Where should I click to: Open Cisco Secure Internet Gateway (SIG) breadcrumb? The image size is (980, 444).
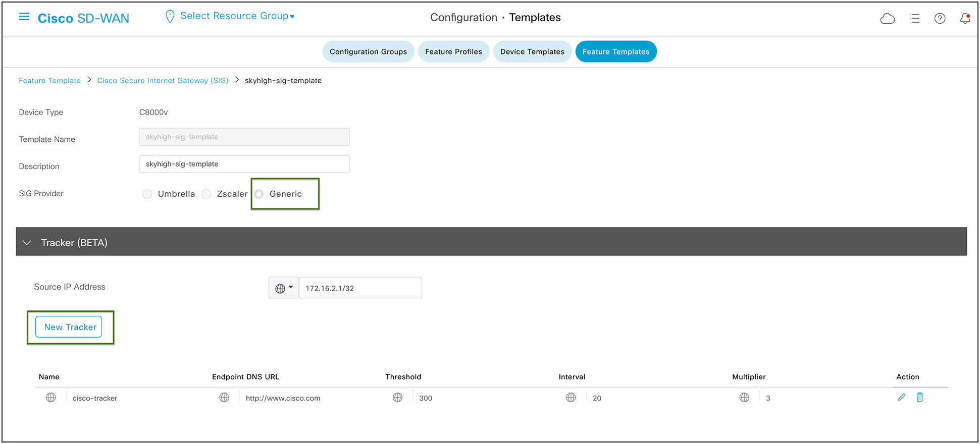click(x=163, y=81)
